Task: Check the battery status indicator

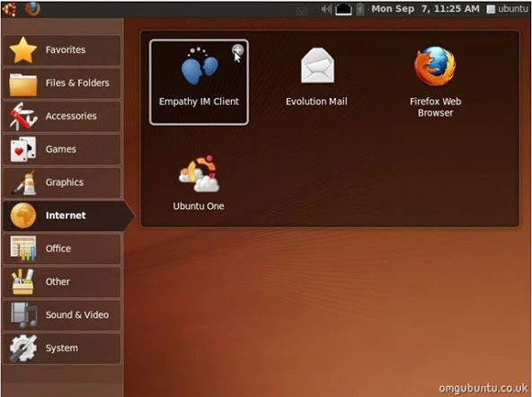Action: [x=360, y=9]
